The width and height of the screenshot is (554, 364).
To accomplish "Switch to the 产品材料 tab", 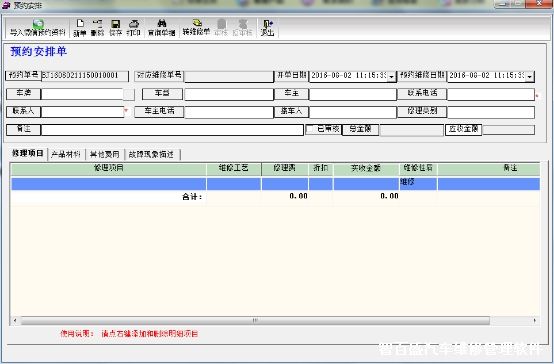I will (x=66, y=154).
